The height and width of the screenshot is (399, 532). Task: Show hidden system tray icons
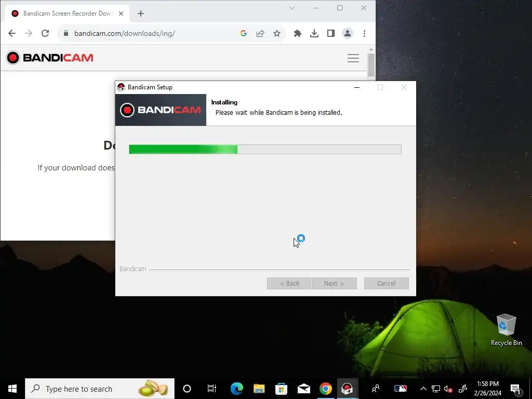tap(423, 389)
